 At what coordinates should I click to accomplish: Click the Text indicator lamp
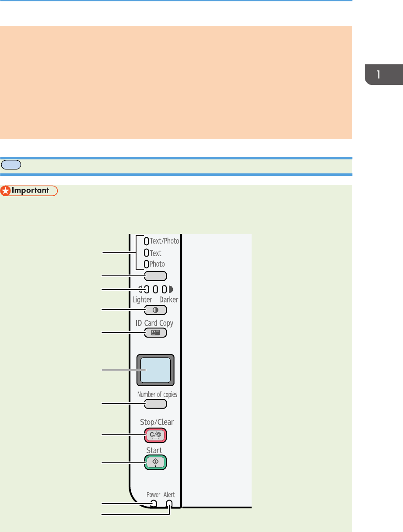point(147,253)
